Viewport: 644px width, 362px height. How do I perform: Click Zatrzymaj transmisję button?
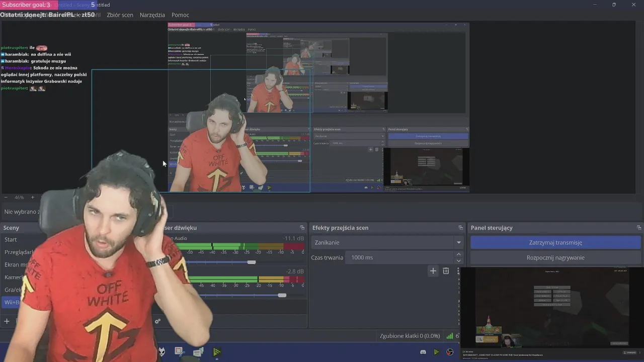point(555,242)
